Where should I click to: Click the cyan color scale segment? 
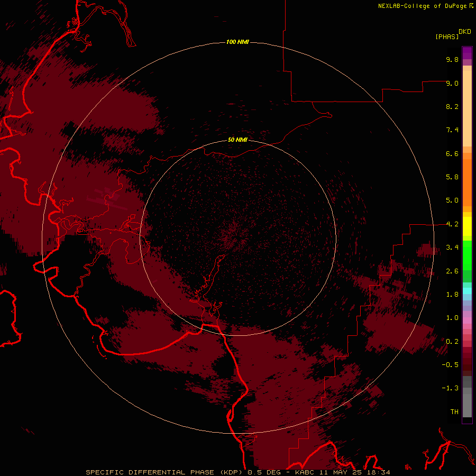click(x=467, y=291)
